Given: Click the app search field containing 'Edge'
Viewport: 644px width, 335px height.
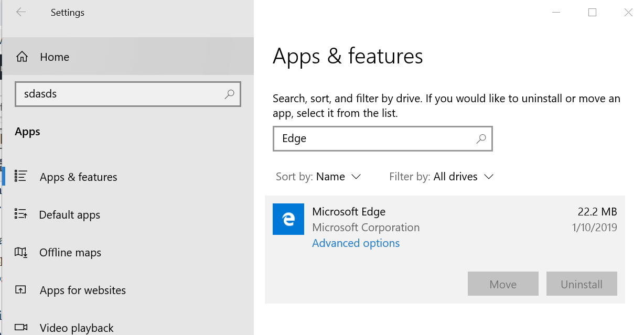Looking at the screenshot, I should [x=383, y=138].
